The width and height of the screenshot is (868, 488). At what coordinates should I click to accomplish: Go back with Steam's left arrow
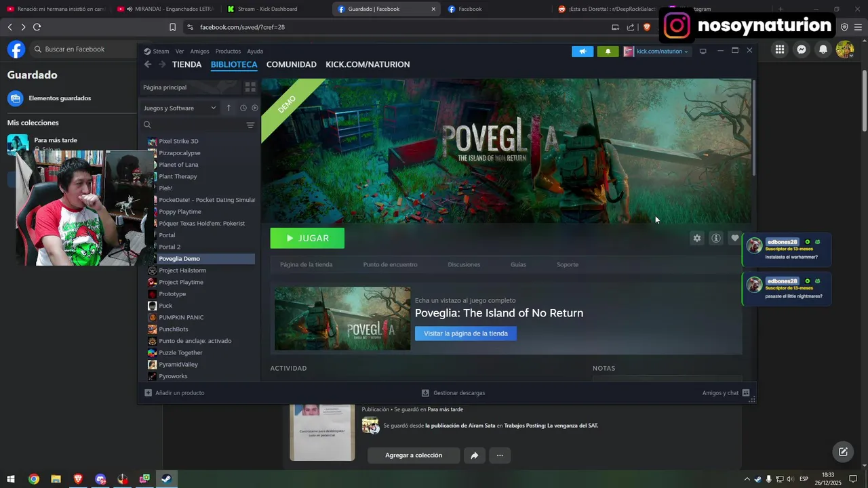coord(148,64)
